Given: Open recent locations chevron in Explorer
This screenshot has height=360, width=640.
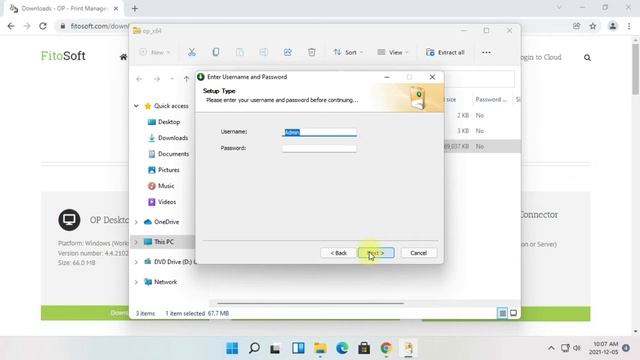Looking at the screenshot, I should point(172,79).
